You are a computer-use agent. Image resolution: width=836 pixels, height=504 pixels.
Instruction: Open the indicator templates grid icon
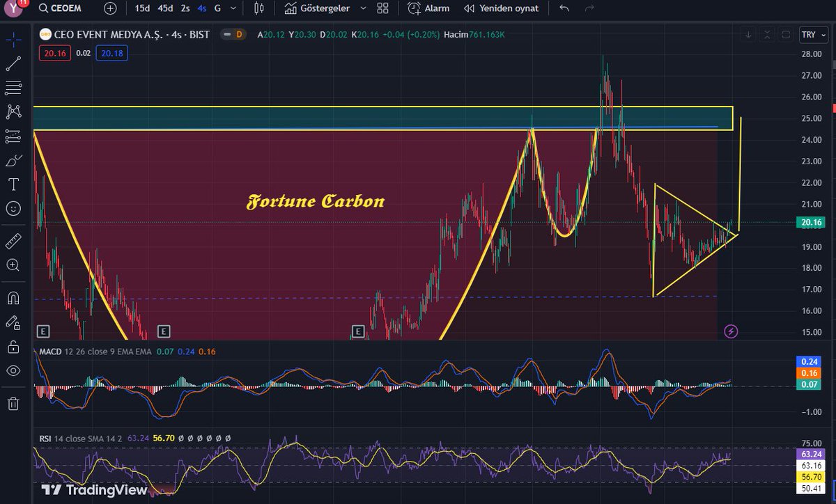coord(382,8)
